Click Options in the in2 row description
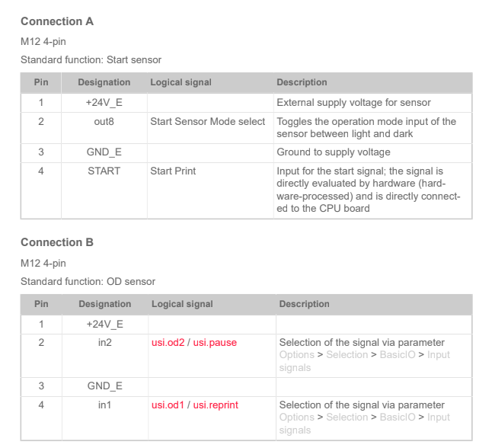The width and height of the screenshot is (492, 448). (x=296, y=355)
